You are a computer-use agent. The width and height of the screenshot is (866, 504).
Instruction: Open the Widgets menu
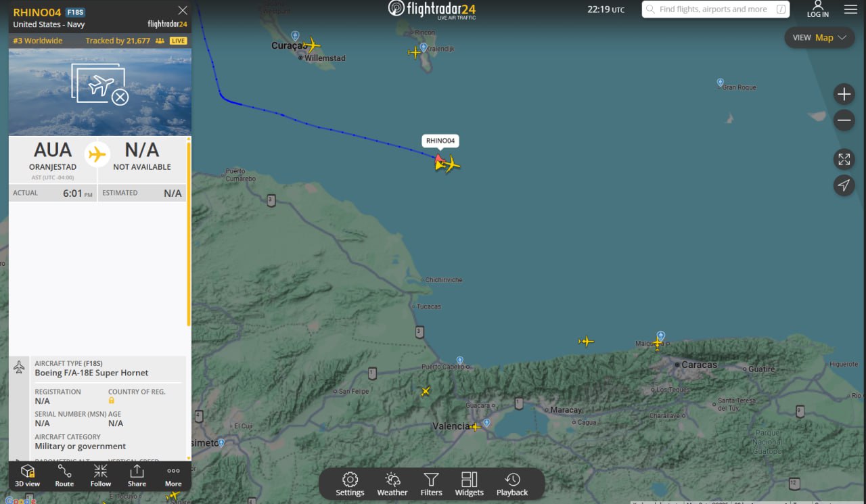[469, 484]
